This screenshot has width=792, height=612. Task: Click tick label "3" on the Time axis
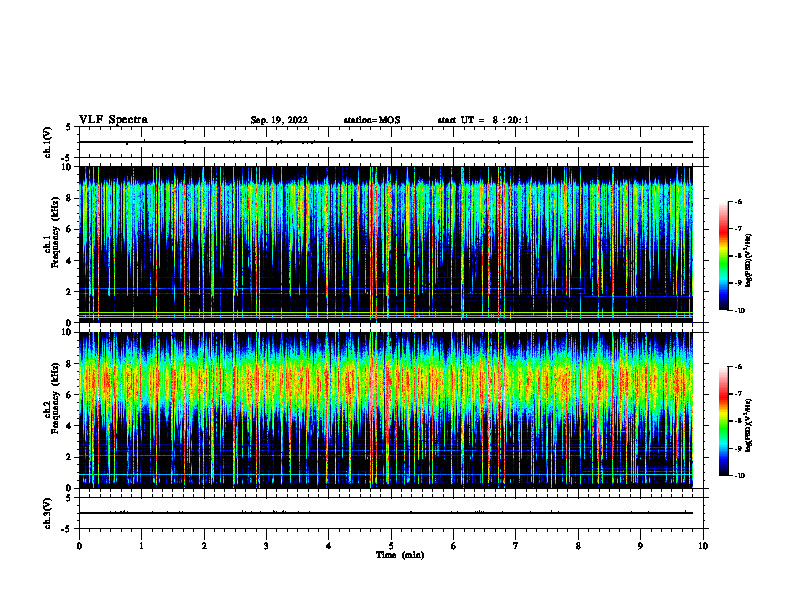click(266, 546)
